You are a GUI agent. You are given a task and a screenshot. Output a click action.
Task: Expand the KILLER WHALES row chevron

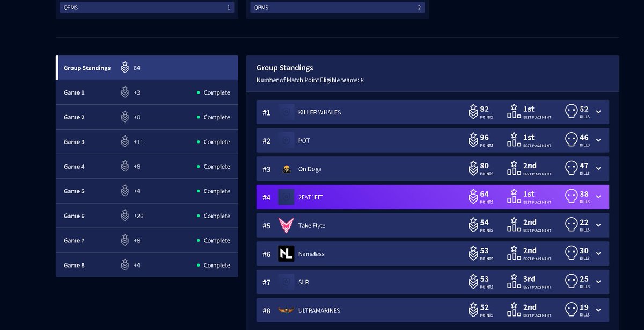[x=598, y=112]
